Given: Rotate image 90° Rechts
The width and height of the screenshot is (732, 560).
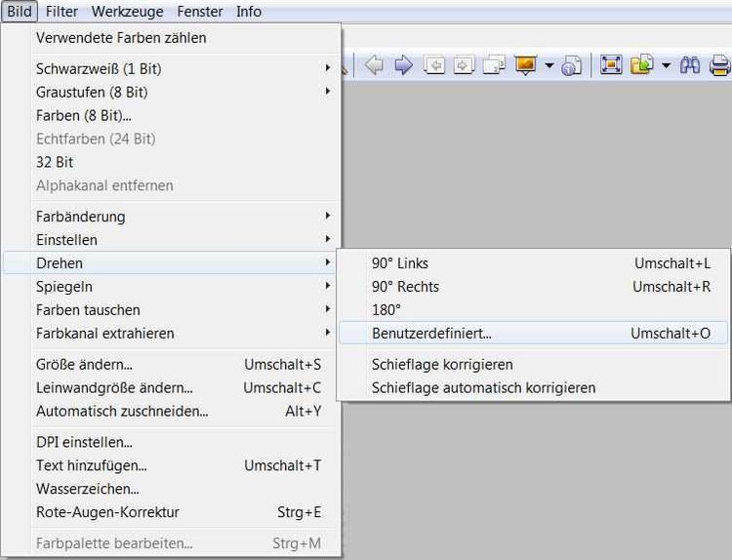Looking at the screenshot, I should click(533, 287).
